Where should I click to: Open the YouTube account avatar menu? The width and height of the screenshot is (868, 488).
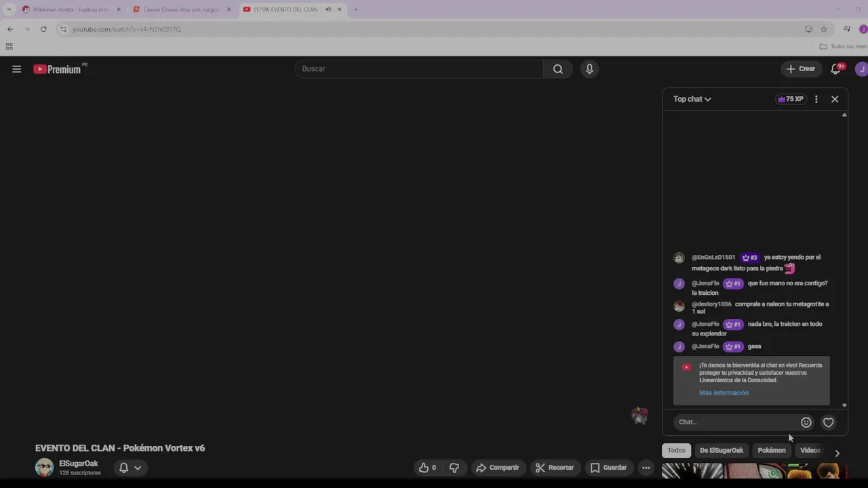[861, 69]
